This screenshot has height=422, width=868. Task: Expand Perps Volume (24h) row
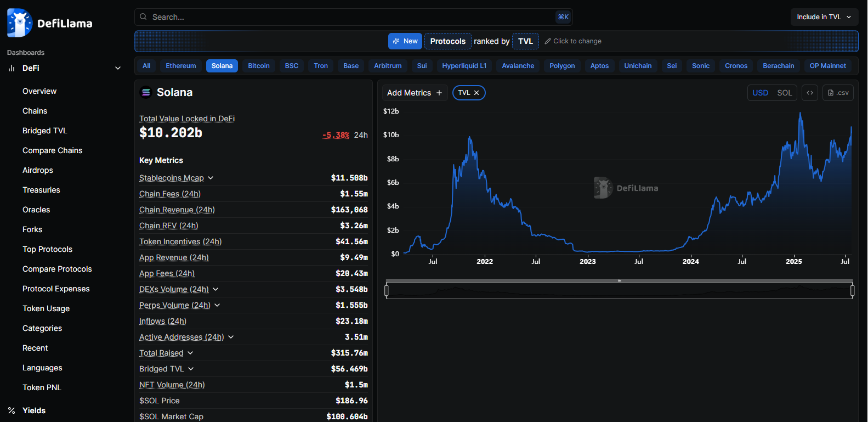tap(217, 305)
